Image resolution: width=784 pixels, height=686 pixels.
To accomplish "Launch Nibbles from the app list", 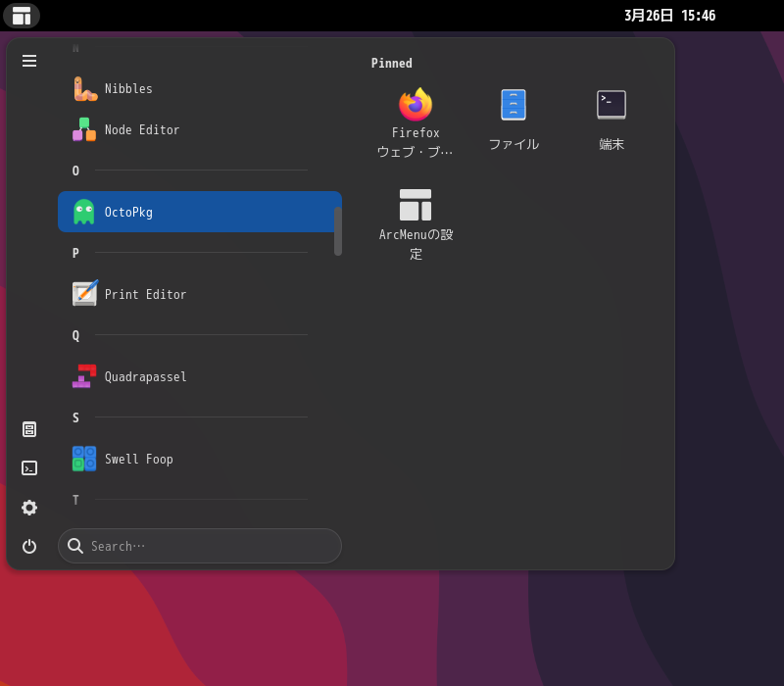I will (200, 88).
